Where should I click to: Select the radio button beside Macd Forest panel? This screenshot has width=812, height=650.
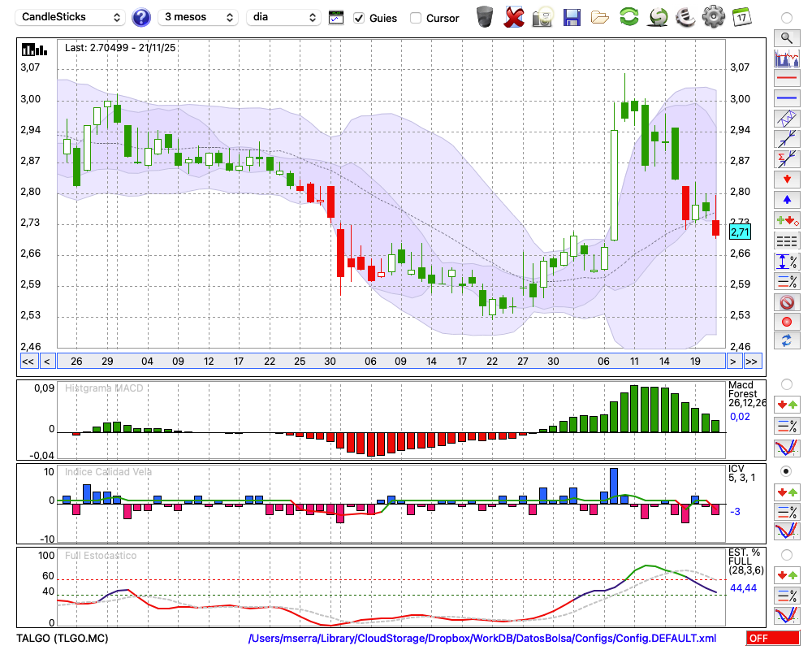[x=786, y=383]
